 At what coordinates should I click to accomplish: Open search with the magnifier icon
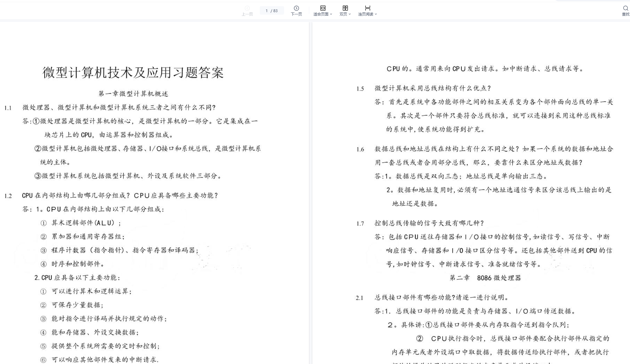tap(625, 8)
